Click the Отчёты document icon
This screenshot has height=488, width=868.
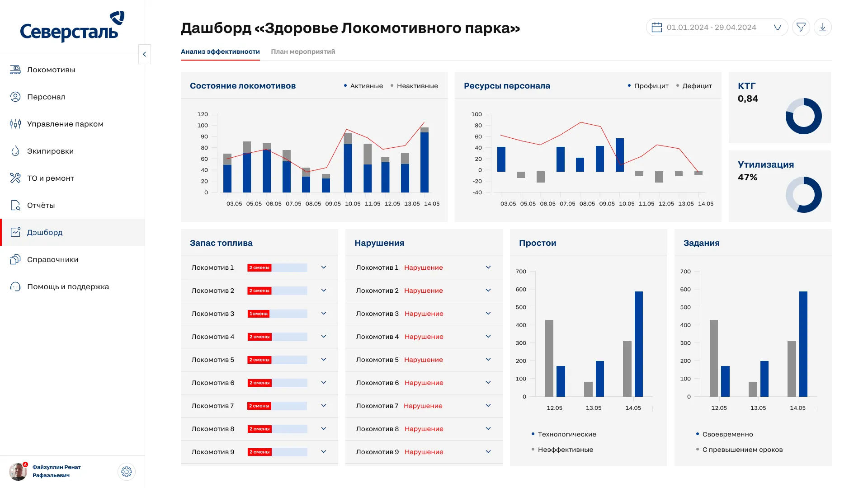click(15, 205)
